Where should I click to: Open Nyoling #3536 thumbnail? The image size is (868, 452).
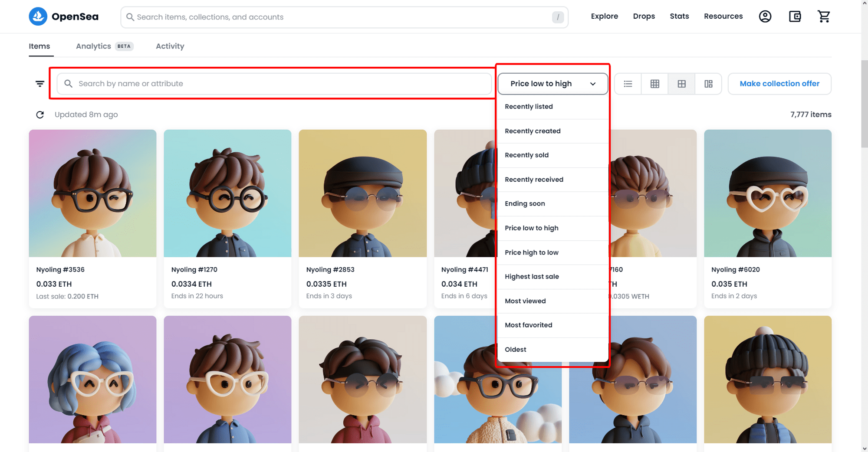pyautogui.click(x=92, y=193)
